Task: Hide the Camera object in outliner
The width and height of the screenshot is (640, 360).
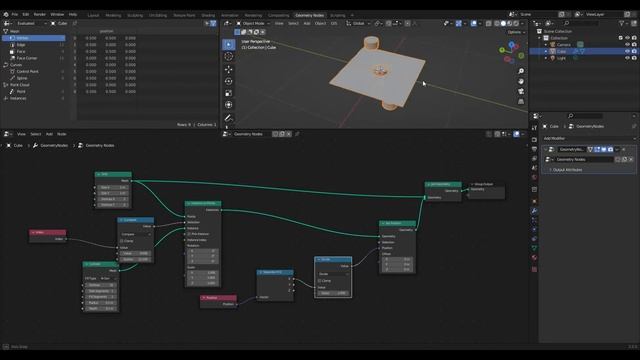Action: (627, 44)
